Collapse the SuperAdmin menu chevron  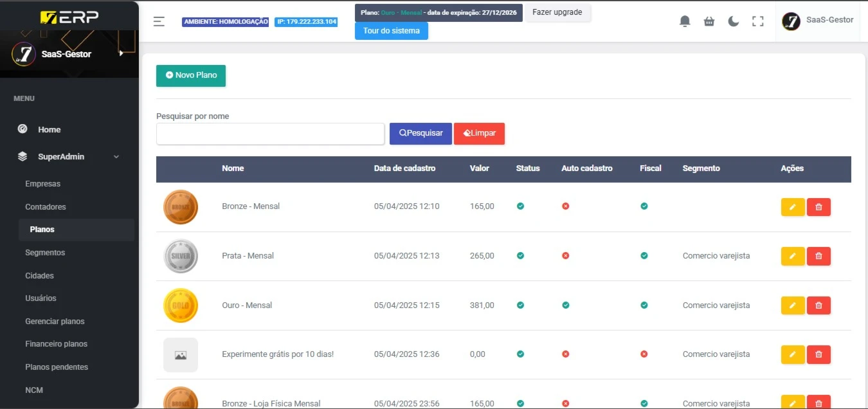coord(116,156)
